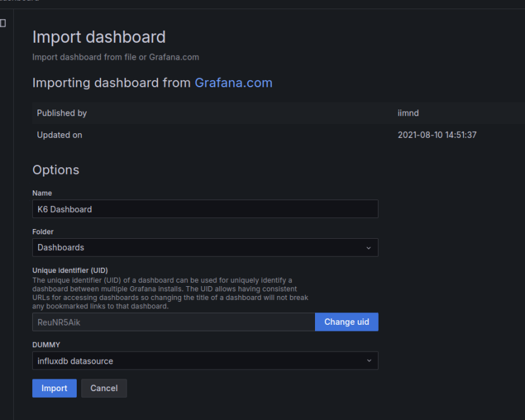Click the Import dashboard page heading
The width and height of the screenshot is (525, 420).
(x=99, y=37)
